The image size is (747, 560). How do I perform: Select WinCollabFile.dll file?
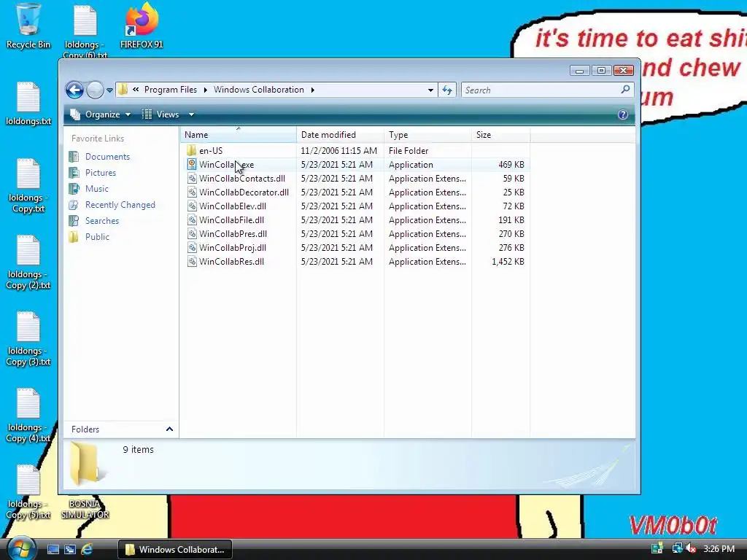[231, 220]
